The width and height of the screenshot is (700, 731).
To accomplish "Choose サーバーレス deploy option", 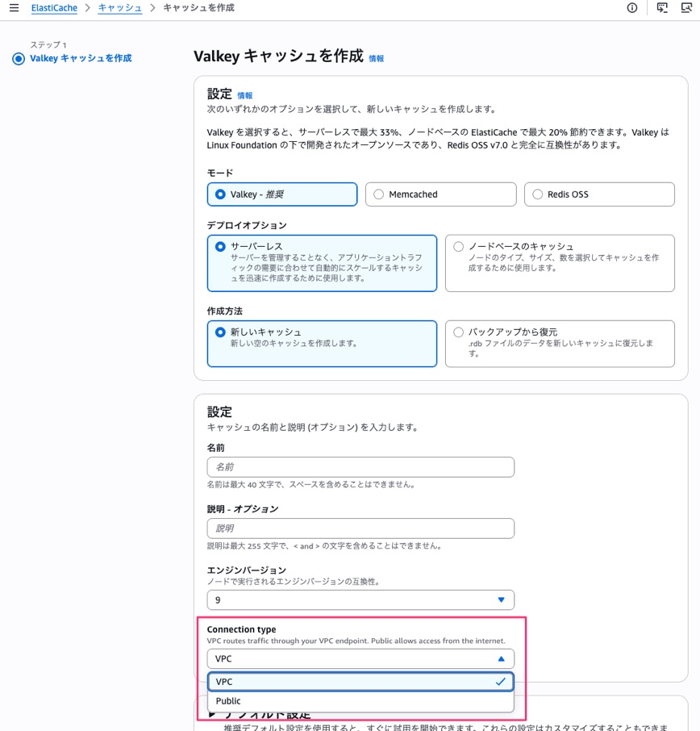I will [x=322, y=263].
